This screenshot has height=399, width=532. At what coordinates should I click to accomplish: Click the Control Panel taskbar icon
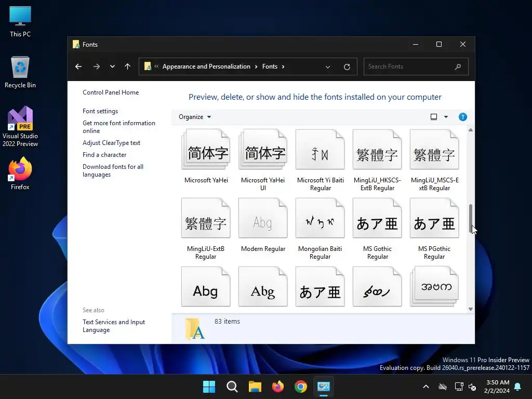324,387
